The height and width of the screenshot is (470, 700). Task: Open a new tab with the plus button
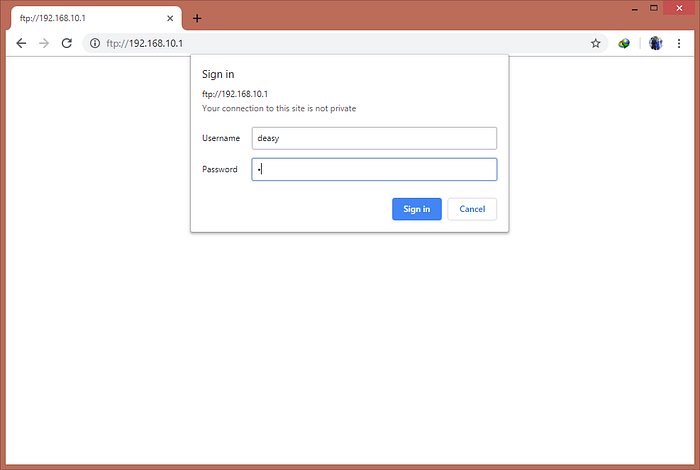[197, 18]
